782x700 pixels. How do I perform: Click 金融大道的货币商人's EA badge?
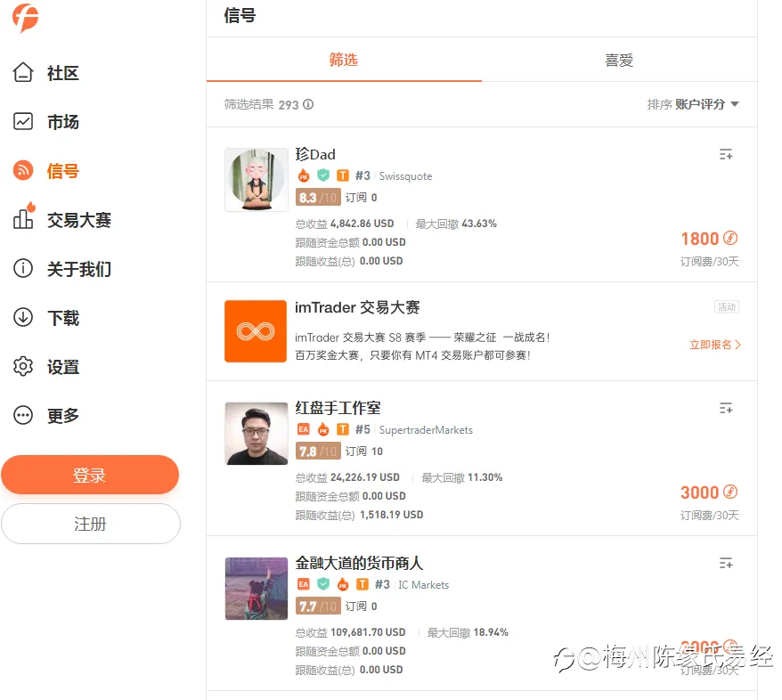303,584
